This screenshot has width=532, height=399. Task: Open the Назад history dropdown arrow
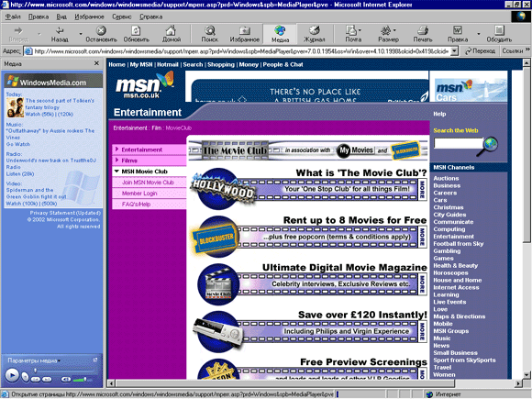pyautogui.click(x=81, y=34)
